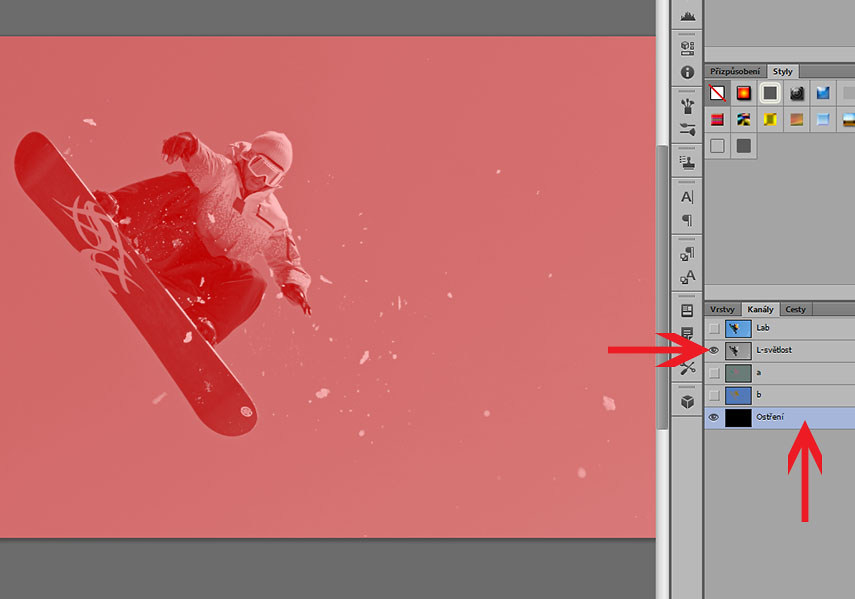Click the L-světlost channel name
The width and height of the screenshot is (855, 599).
pos(774,350)
